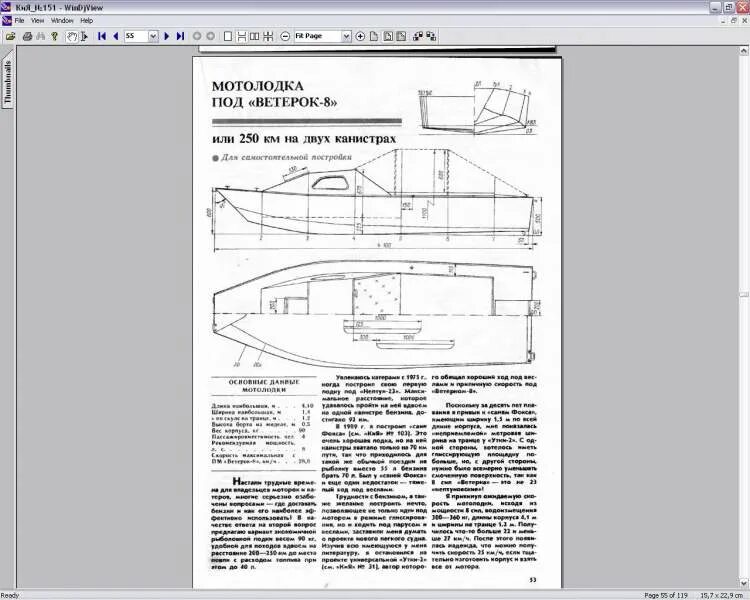The width and height of the screenshot is (750, 600).
Task: Click the grayed-out back navigation circle
Action: click(x=197, y=36)
